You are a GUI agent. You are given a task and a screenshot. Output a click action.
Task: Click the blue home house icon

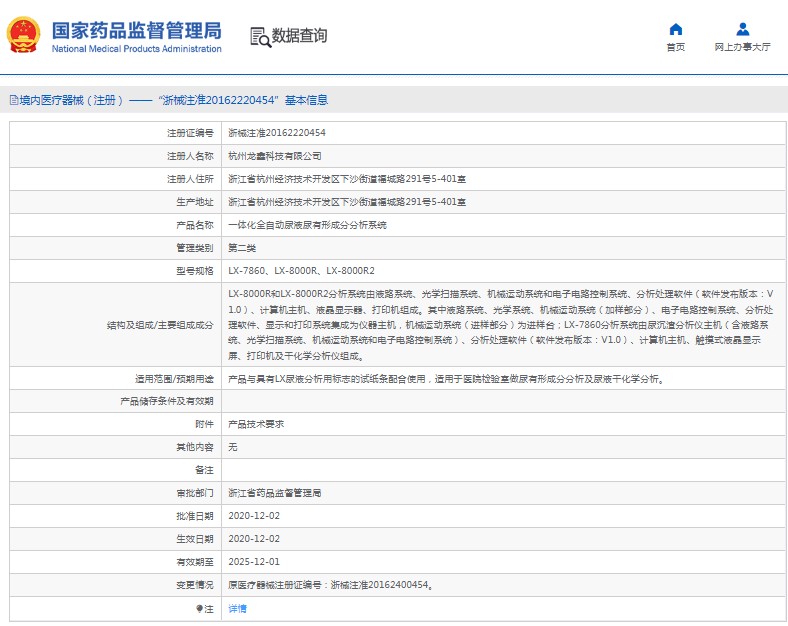point(675,29)
